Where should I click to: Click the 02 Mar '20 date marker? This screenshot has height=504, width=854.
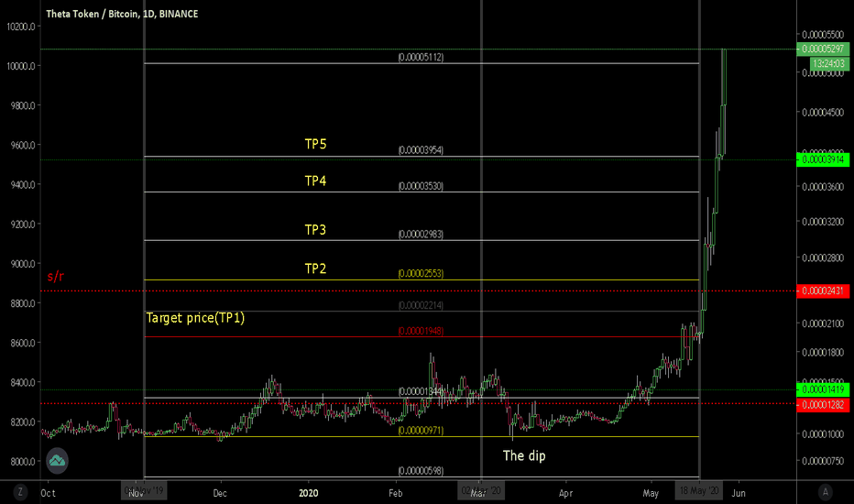pyautogui.click(x=481, y=491)
